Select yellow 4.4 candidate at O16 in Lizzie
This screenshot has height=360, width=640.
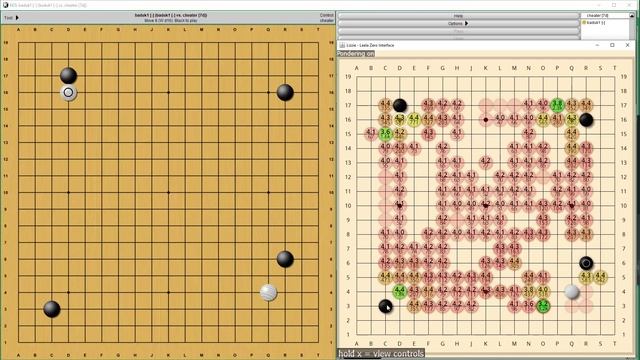(543, 120)
